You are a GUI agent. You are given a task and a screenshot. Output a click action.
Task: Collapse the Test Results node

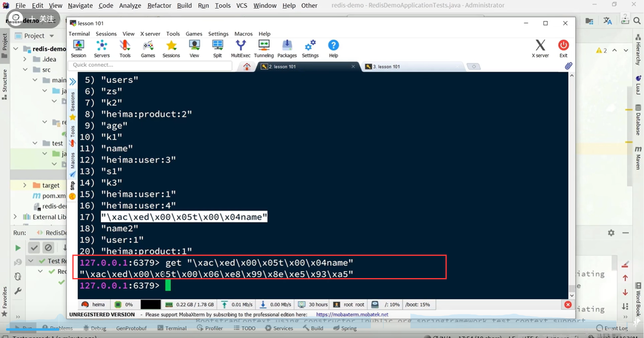[31, 261]
